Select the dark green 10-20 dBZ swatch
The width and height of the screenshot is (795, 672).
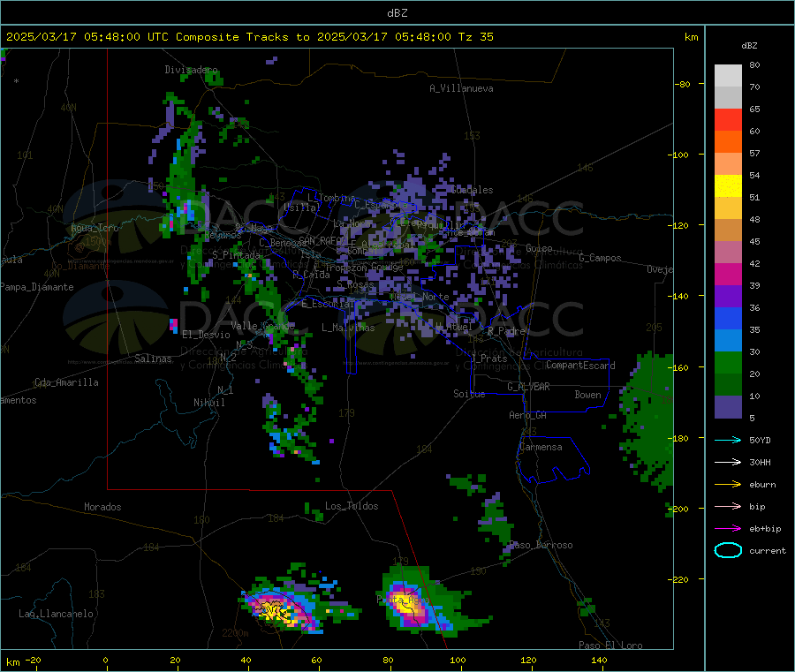click(x=728, y=385)
